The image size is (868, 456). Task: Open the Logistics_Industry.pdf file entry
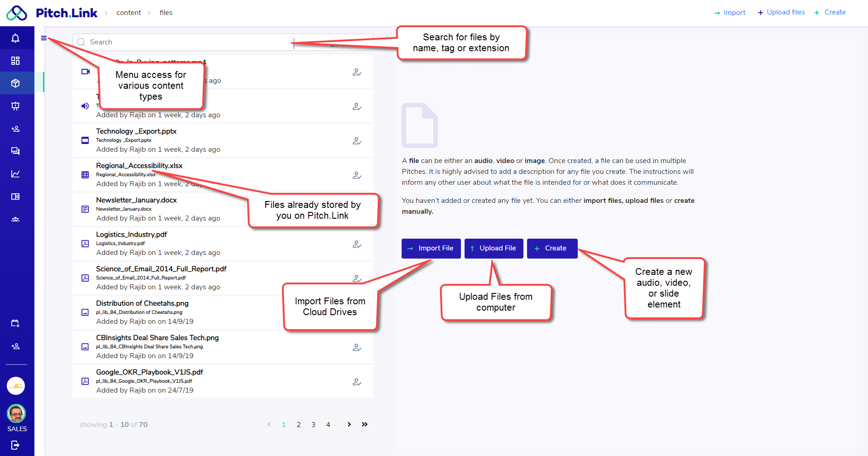click(x=131, y=235)
